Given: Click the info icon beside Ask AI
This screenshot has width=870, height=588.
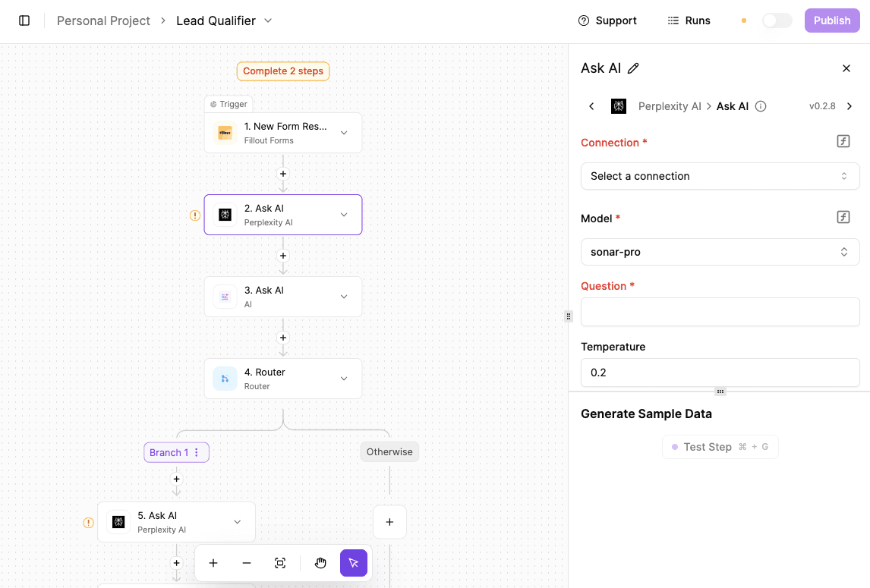Looking at the screenshot, I should pos(761,106).
